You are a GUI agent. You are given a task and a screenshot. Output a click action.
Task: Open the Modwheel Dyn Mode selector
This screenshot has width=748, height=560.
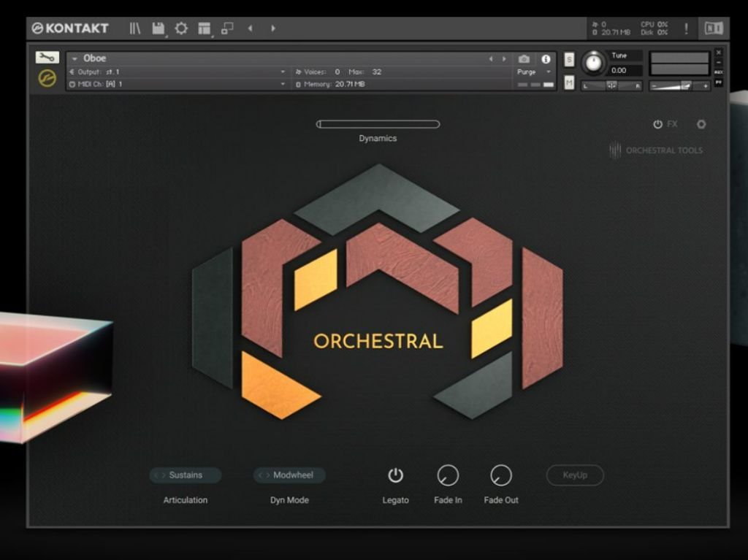(289, 475)
